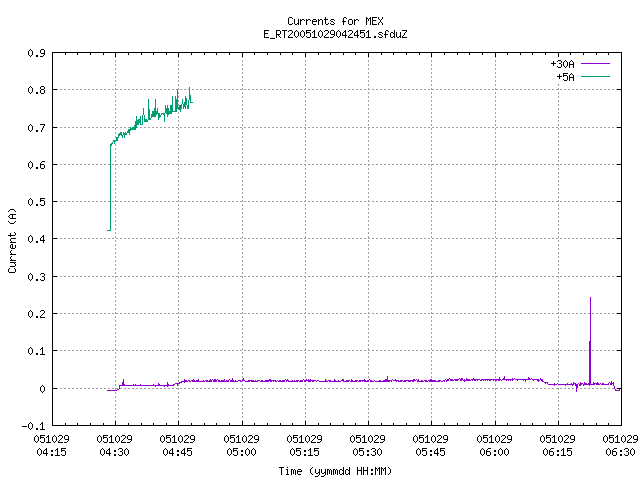
Task: Select the filename E_RT20051029042451.sfduZ
Action: click(335, 34)
